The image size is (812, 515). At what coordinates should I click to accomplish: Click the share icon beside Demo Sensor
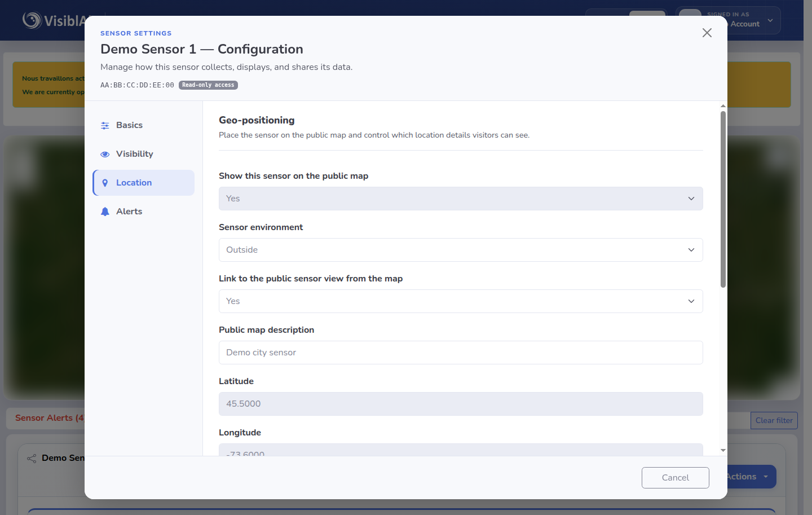click(32, 458)
